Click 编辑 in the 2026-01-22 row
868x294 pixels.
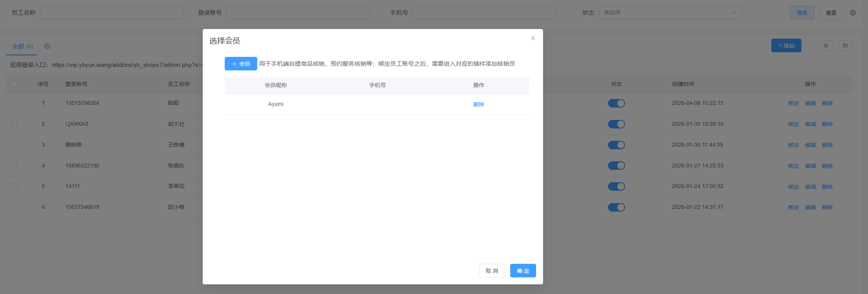[810, 207]
